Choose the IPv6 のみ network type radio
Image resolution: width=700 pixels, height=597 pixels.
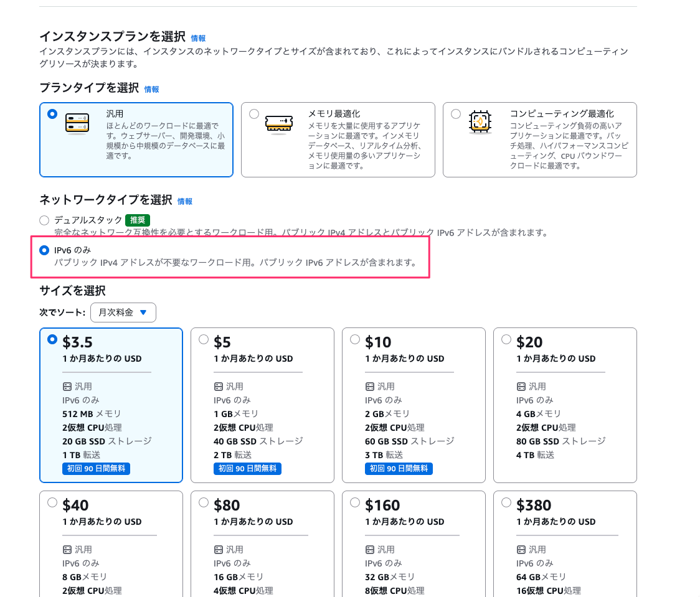pyautogui.click(x=44, y=250)
